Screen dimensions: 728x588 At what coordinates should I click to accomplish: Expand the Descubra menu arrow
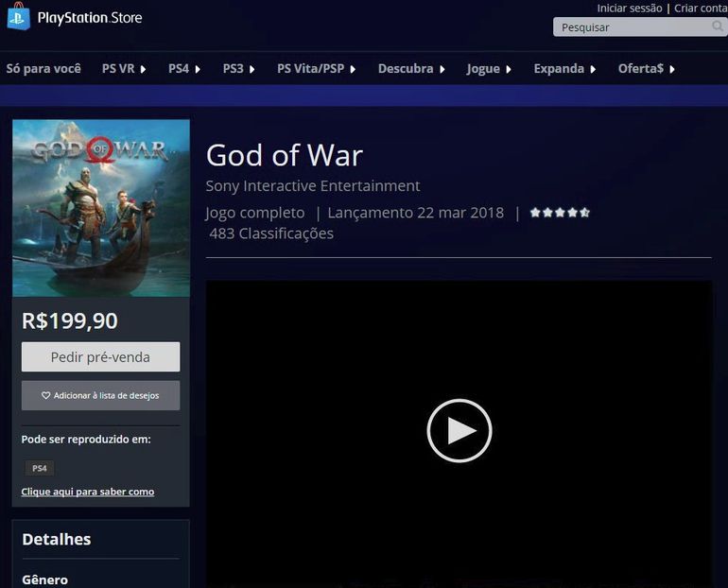click(x=442, y=69)
